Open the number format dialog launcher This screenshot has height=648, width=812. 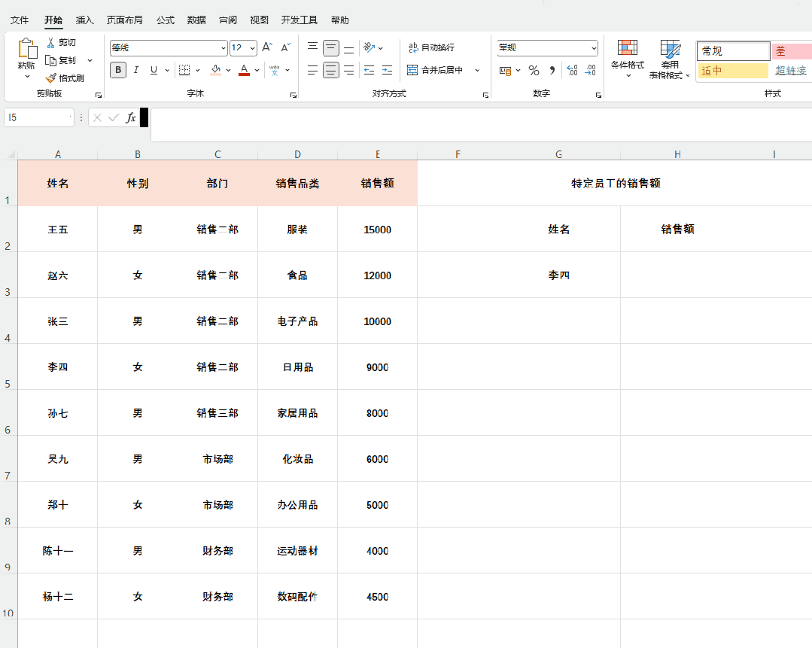pos(598,96)
